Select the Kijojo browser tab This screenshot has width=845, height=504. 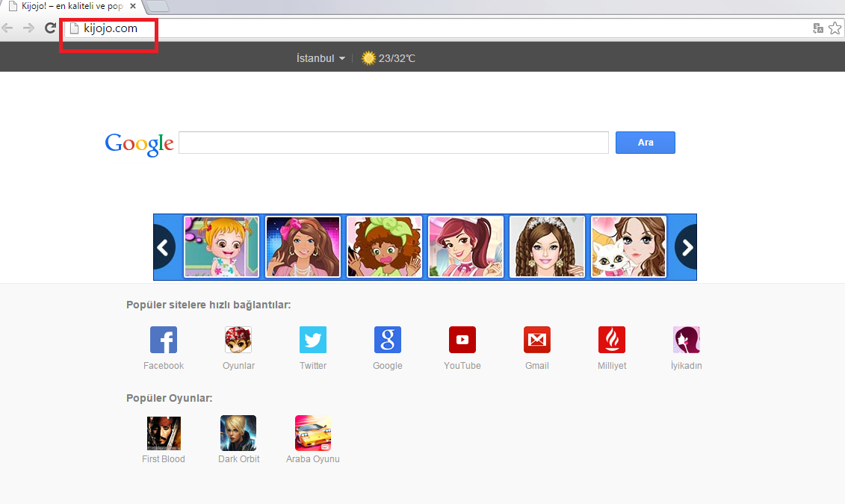coord(67,7)
